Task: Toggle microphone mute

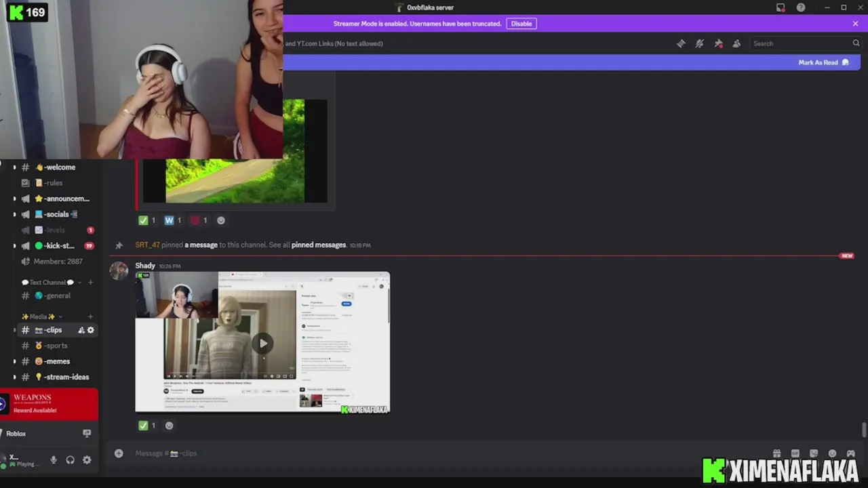Action: 54,460
